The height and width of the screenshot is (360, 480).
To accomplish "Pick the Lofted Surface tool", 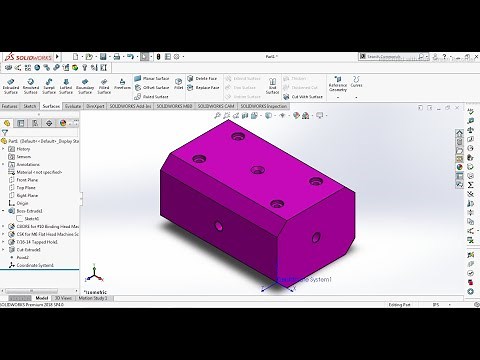I will pyautogui.click(x=66, y=86).
